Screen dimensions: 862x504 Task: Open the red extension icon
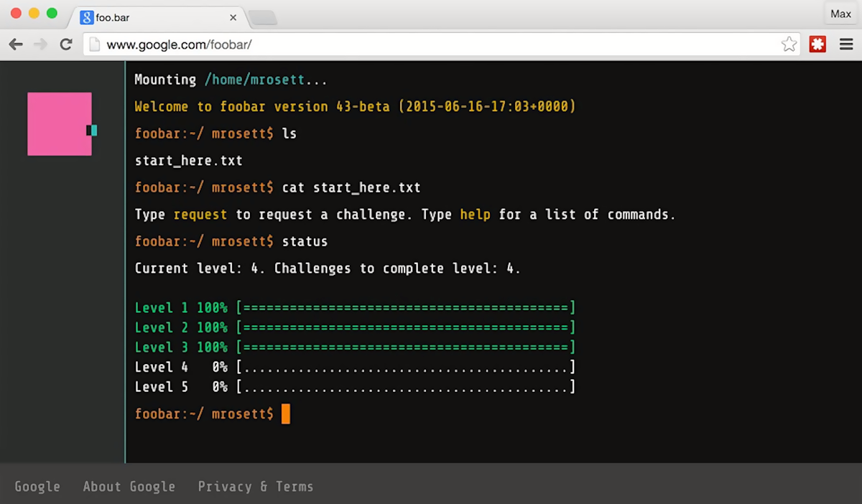pyautogui.click(x=817, y=45)
